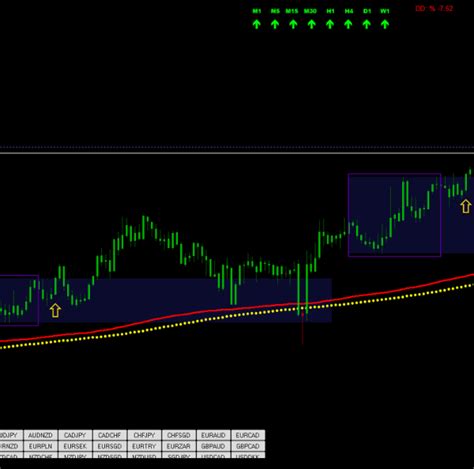
Task: Click the green up arrow under H4
Action: click(x=348, y=24)
